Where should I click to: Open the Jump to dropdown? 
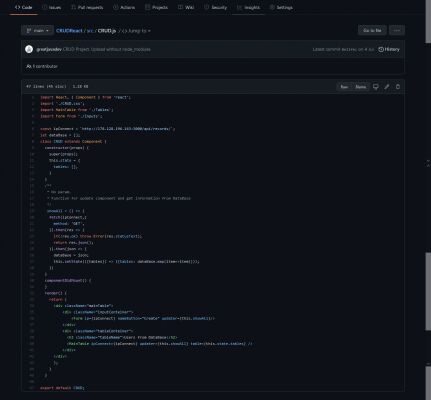[136, 31]
